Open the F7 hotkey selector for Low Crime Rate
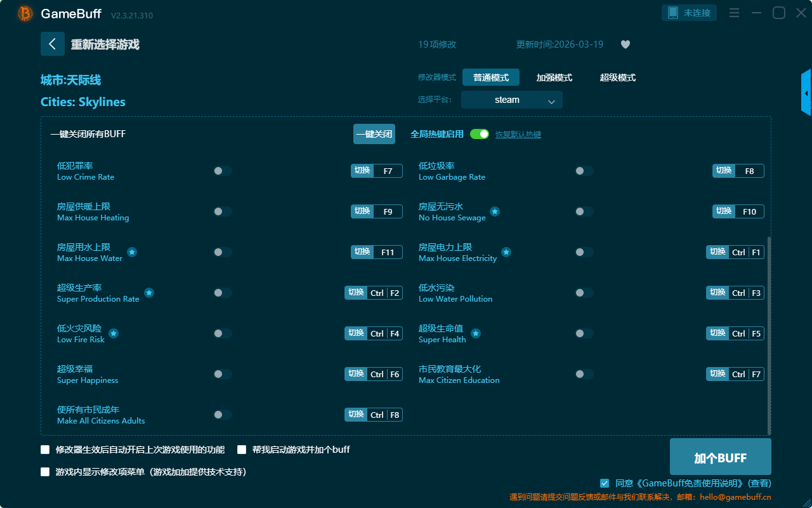The height and width of the screenshot is (508, 812). point(388,171)
